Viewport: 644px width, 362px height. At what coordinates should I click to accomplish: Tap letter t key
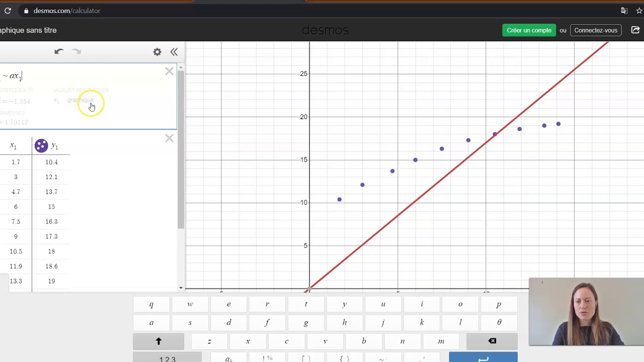(x=306, y=304)
